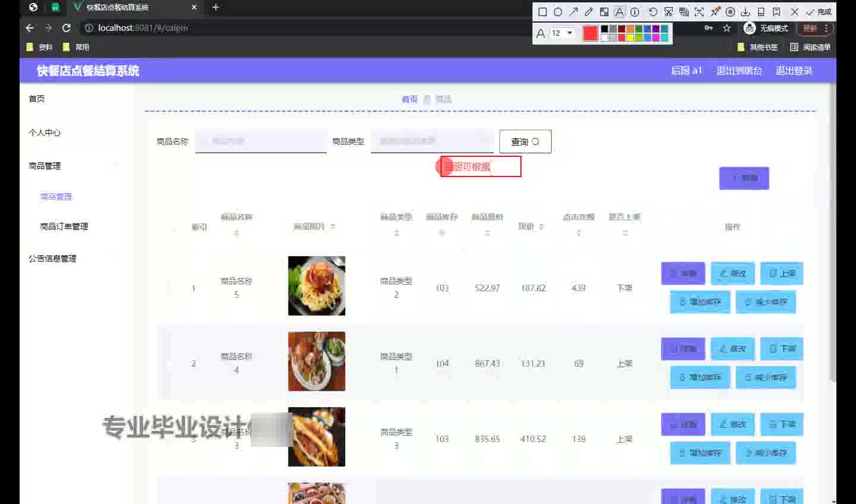Open a new browser tab

(215, 7)
